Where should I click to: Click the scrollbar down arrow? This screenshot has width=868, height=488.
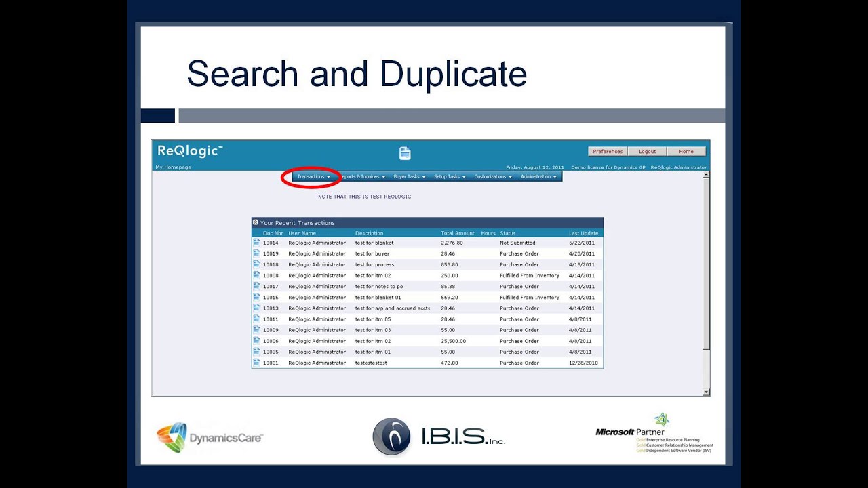pos(706,392)
